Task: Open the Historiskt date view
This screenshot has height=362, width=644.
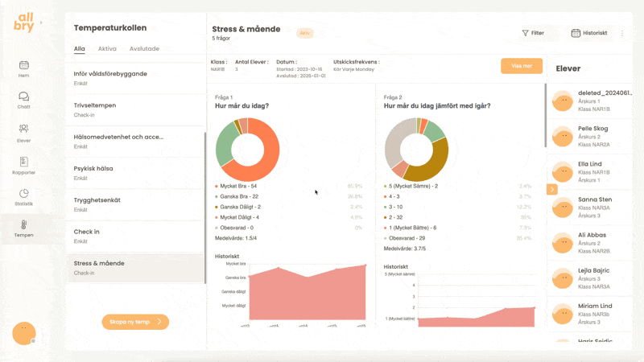Action: tap(588, 33)
